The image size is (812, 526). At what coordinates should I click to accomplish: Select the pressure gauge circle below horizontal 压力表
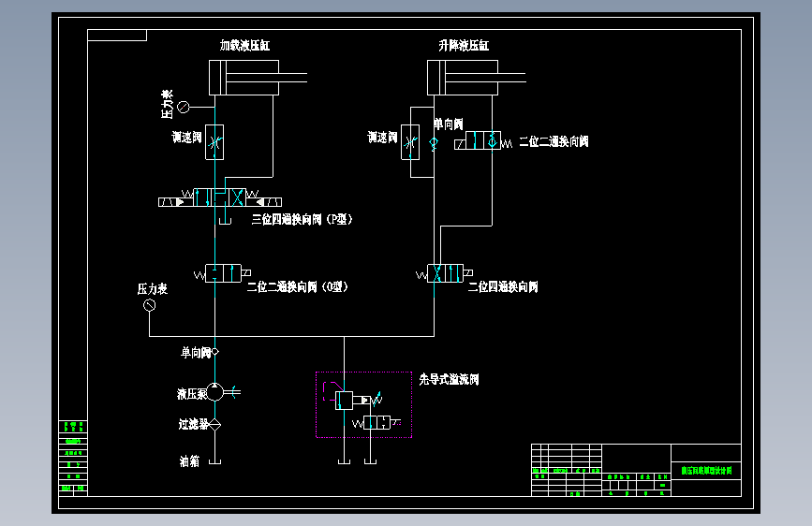[x=149, y=305]
